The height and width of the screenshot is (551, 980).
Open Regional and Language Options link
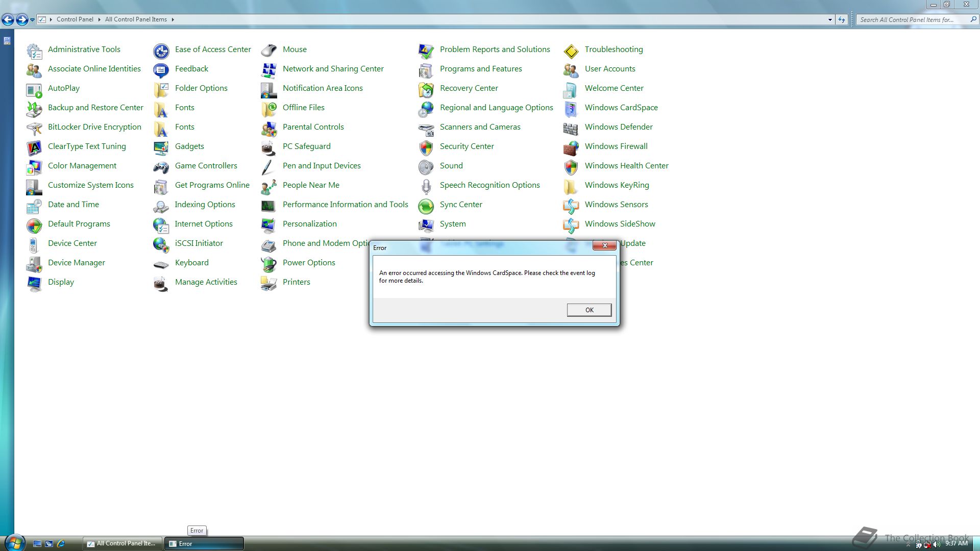point(496,108)
